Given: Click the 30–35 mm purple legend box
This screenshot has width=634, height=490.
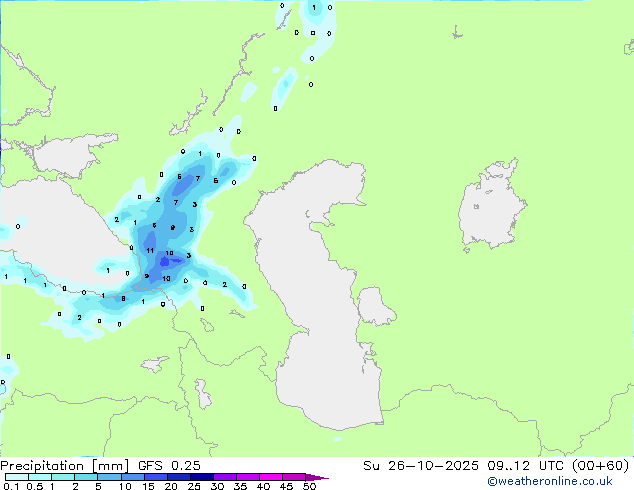Looking at the screenshot, I should click(x=225, y=477).
